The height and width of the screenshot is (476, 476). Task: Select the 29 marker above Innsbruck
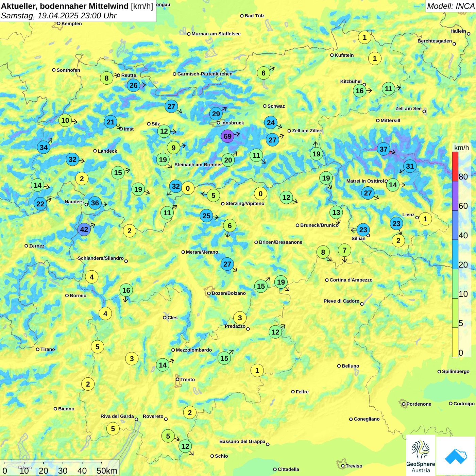click(216, 114)
